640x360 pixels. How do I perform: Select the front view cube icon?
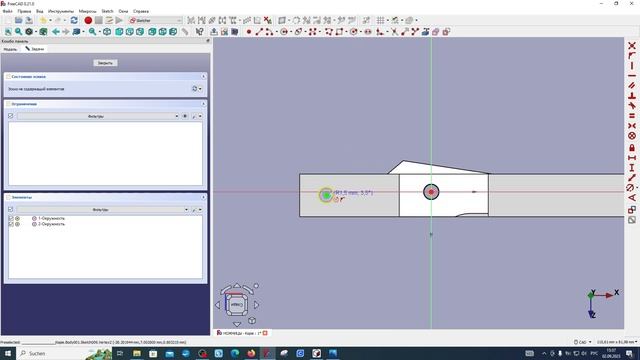pos(119,31)
